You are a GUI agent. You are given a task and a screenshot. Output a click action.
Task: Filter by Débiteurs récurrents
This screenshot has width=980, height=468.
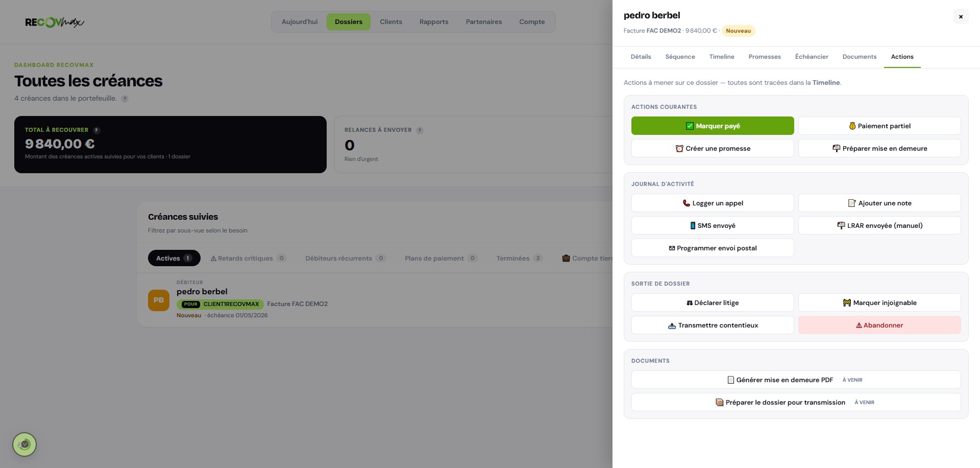(x=345, y=259)
